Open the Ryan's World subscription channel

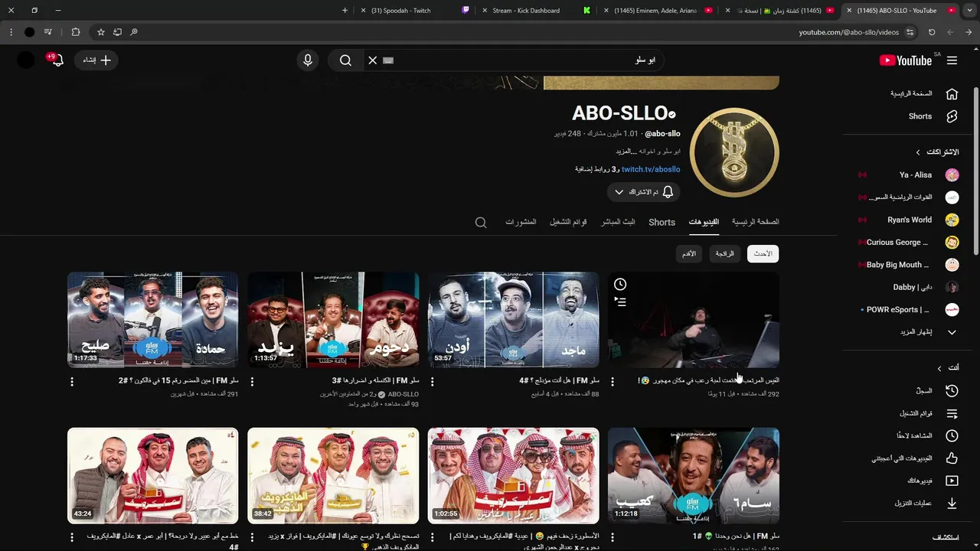click(x=909, y=220)
